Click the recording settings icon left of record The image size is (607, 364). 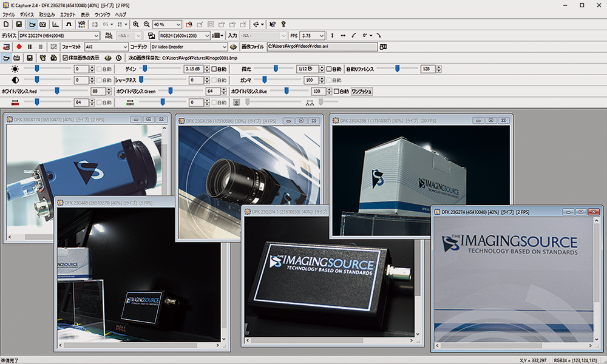click(x=6, y=47)
